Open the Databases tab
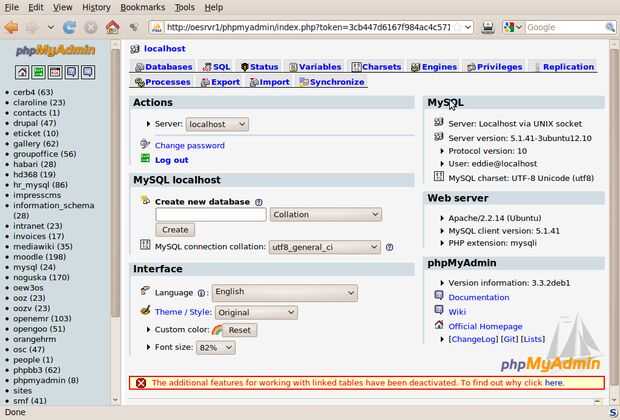The width and height of the screenshot is (620, 420). click(x=163, y=67)
